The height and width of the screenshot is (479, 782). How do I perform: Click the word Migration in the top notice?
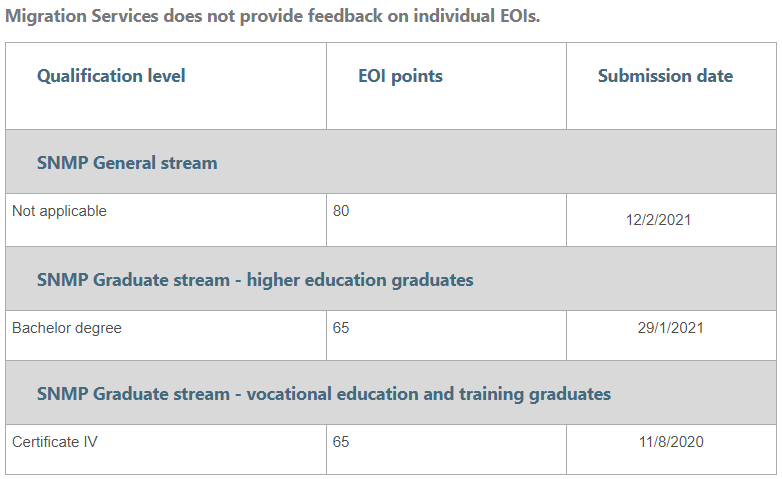[x=45, y=16]
